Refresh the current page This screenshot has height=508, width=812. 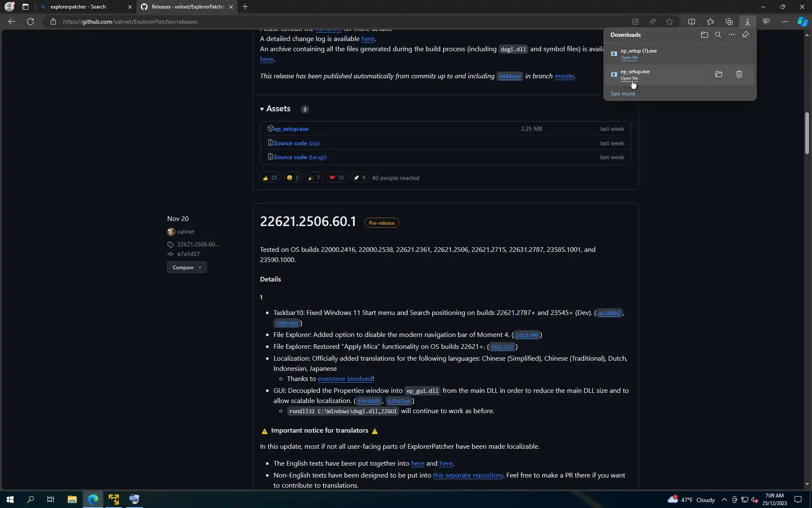[x=30, y=22]
